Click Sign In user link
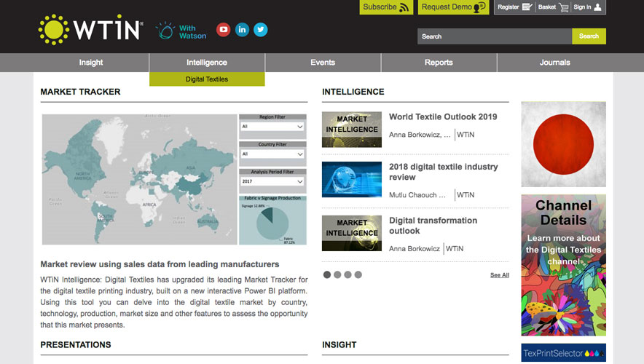 pyautogui.click(x=588, y=7)
